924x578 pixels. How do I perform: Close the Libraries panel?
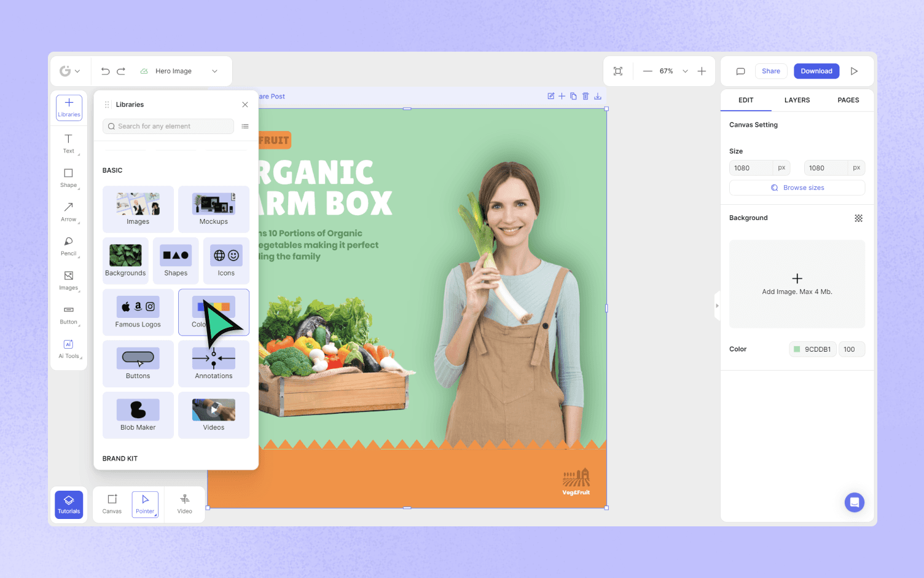245,105
